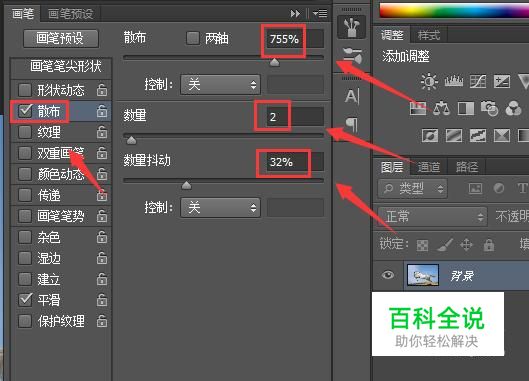Uncheck the 散布 checkbox
The image size is (529, 381).
[25, 110]
